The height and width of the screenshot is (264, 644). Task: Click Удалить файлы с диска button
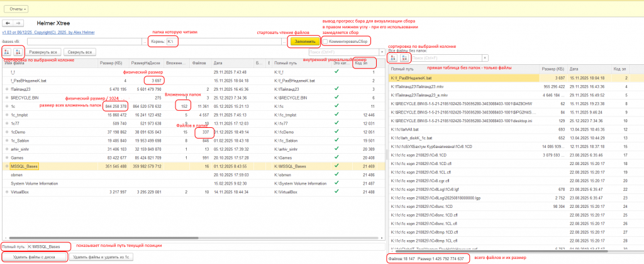[33, 256]
